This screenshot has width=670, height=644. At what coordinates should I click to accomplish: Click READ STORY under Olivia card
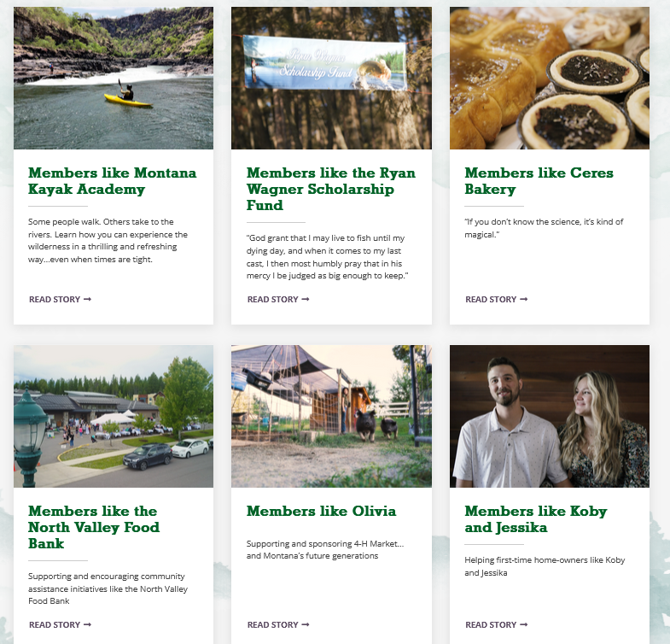278,624
